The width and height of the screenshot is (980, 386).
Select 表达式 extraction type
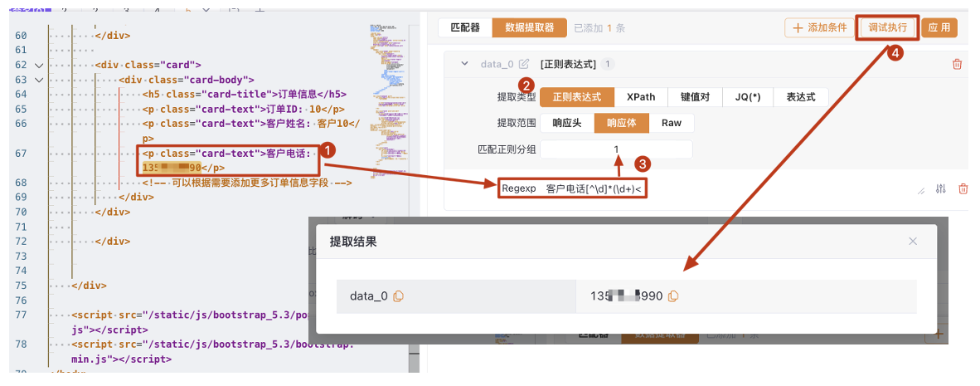pyautogui.click(x=801, y=97)
